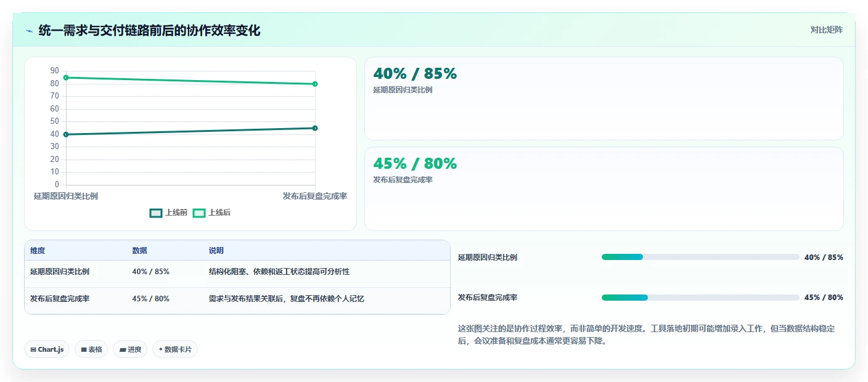Select the 发布后复盘完成率 cell in the table
The height and width of the screenshot is (382, 868).
point(60,299)
